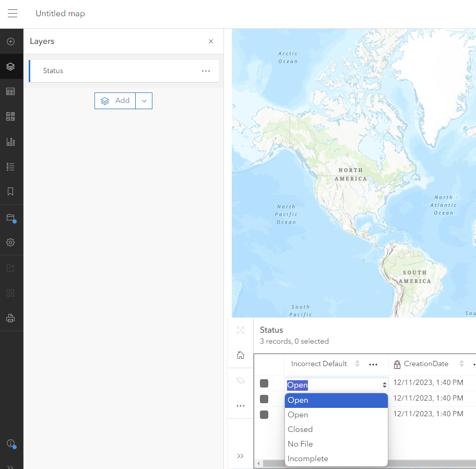The image size is (476, 469).
Task: Open the Add layer plus icon
Action: click(x=10, y=41)
